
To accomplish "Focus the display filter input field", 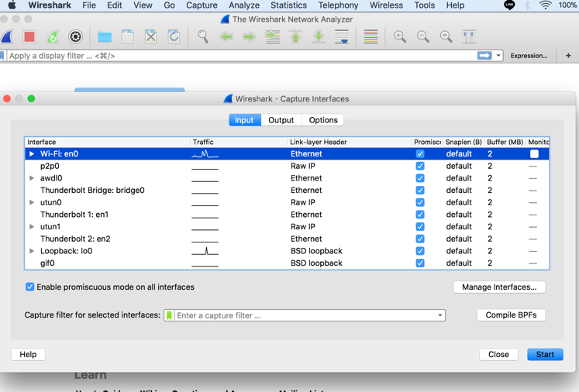I will [x=240, y=56].
